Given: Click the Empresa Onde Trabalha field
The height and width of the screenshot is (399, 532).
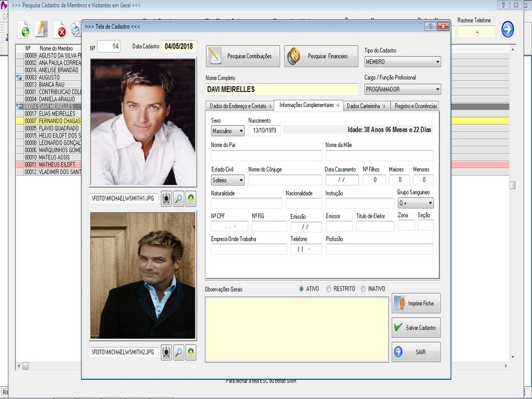Looking at the screenshot, I should point(249,249).
